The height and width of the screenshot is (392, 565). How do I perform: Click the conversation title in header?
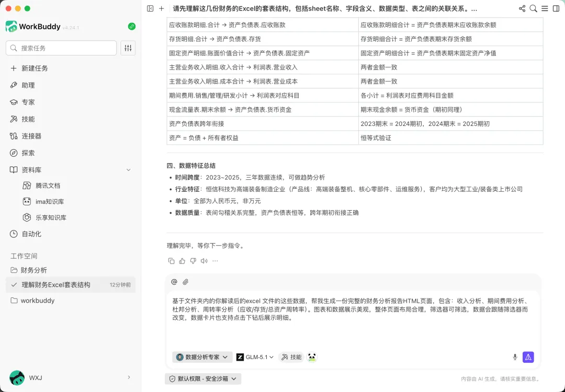325,9
